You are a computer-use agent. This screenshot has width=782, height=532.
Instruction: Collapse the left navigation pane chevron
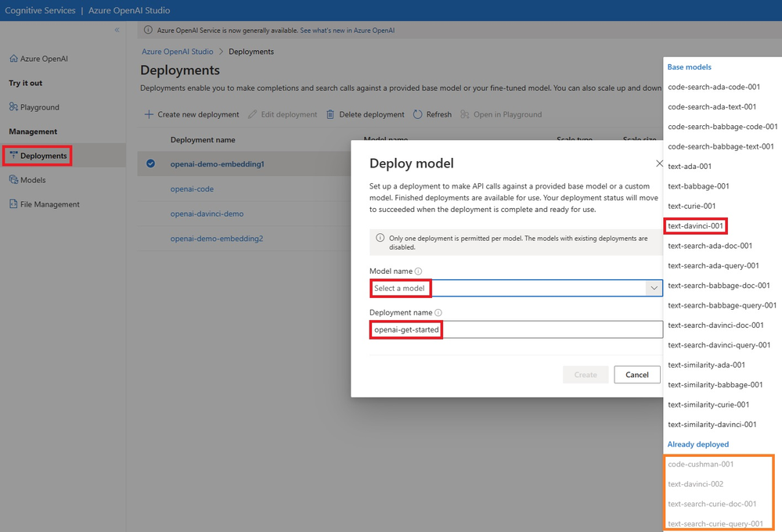(x=117, y=30)
